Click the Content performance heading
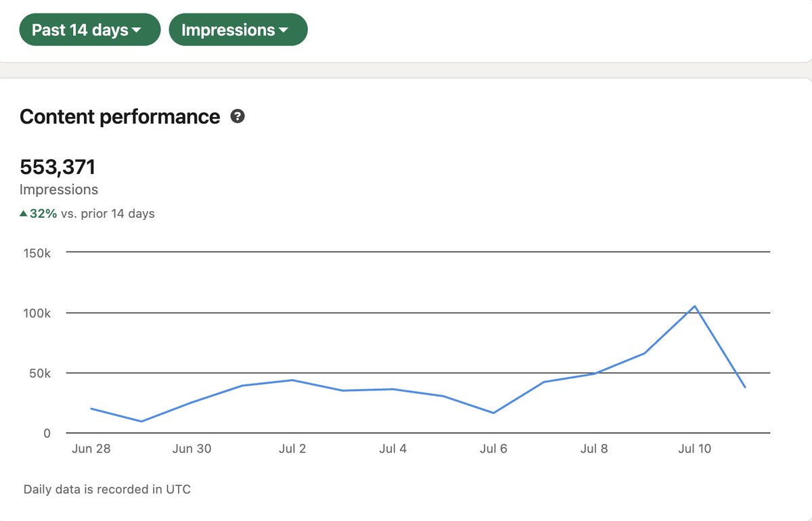 point(119,116)
